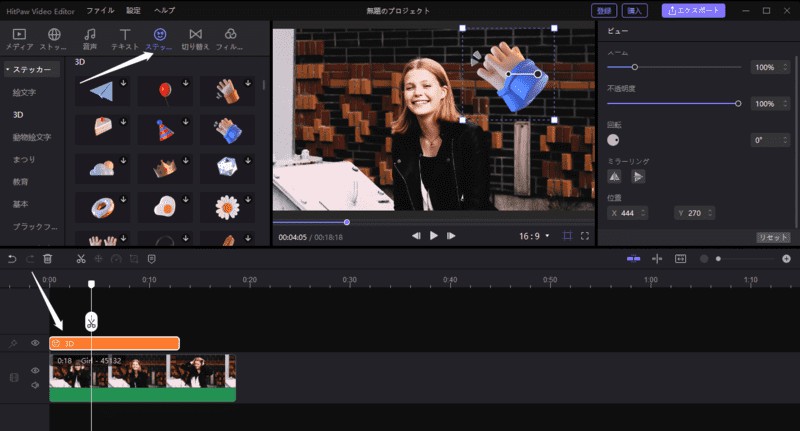This screenshot has height=431, width=800.
Task: Open the Media (メディア) panel
Action: [19, 39]
